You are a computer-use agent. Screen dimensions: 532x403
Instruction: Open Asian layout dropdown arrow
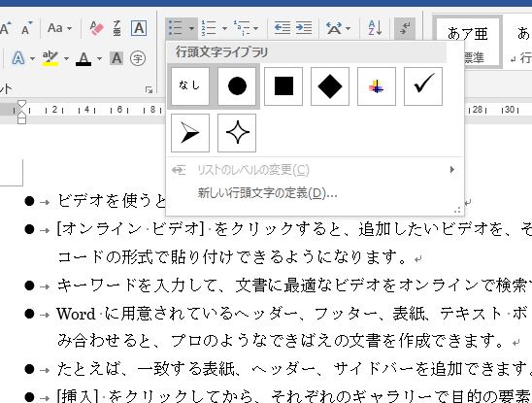[x=349, y=28]
